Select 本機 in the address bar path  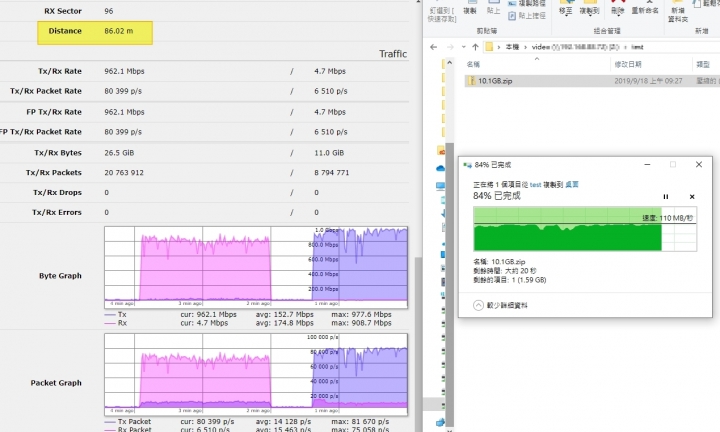tap(512, 47)
